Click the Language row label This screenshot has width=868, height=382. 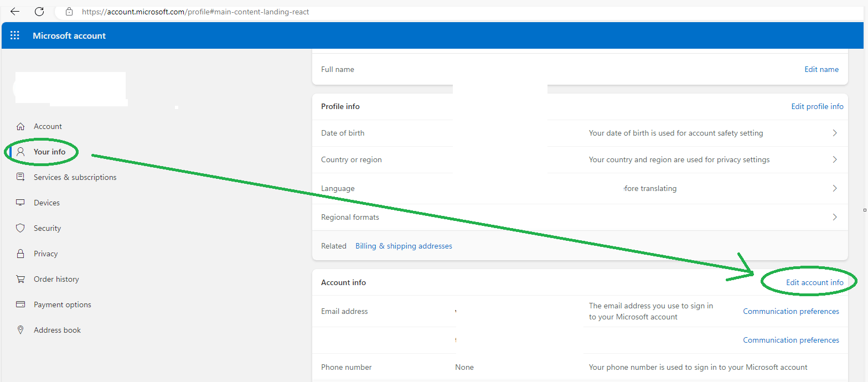(x=338, y=188)
